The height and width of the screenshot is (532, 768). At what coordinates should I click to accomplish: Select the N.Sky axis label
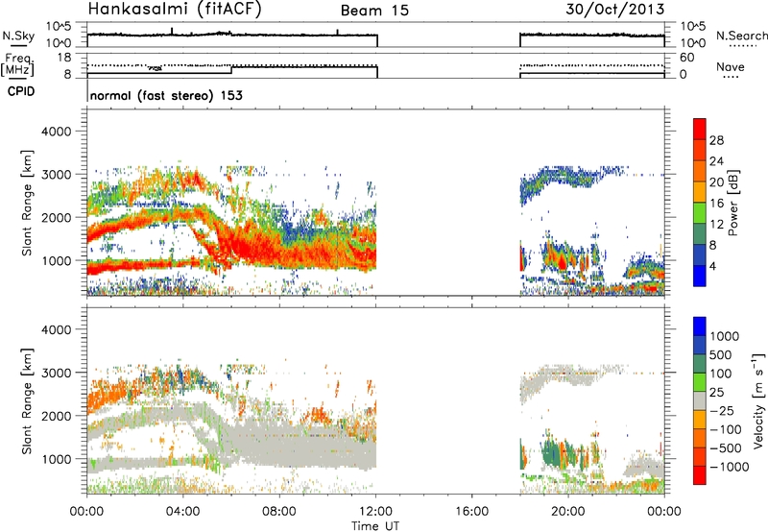tap(18, 36)
